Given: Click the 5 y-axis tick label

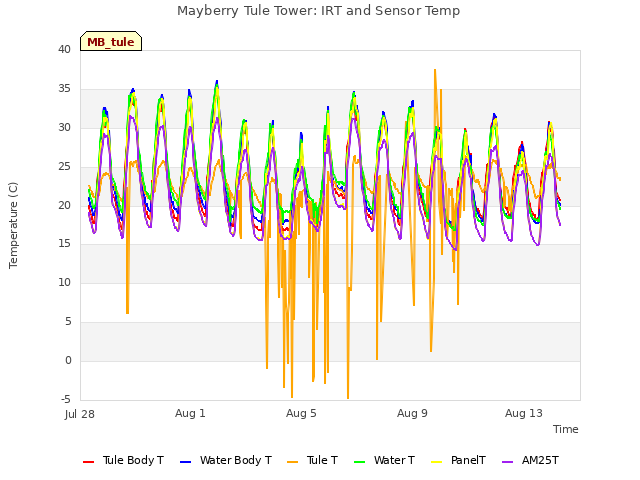Looking at the screenshot, I should (x=68, y=322).
